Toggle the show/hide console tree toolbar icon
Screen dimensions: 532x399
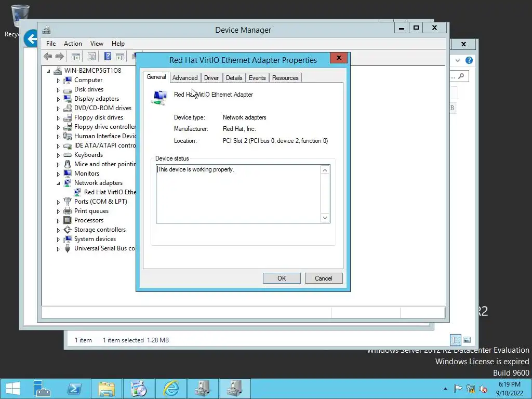coord(76,56)
